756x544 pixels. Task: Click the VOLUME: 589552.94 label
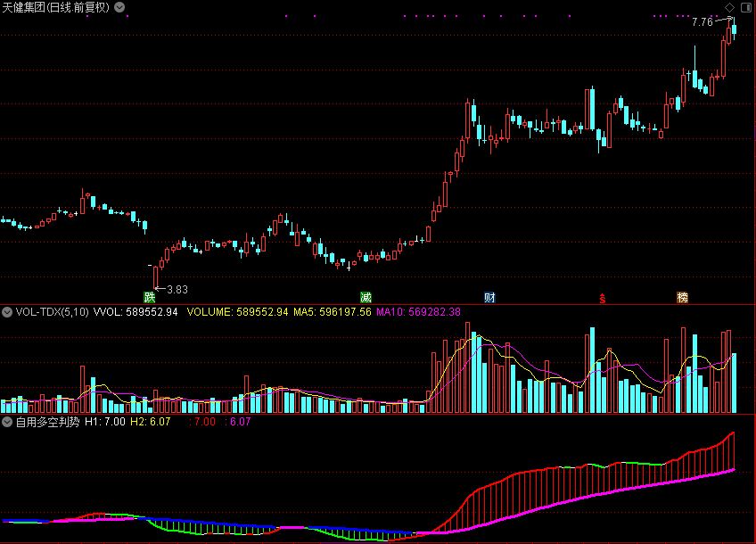[x=237, y=312]
